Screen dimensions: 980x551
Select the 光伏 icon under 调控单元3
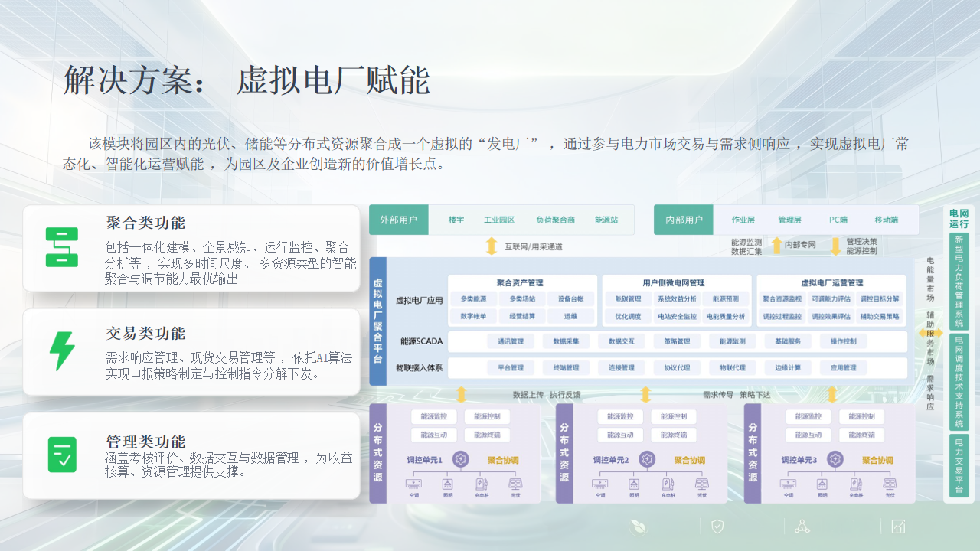click(x=890, y=484)
